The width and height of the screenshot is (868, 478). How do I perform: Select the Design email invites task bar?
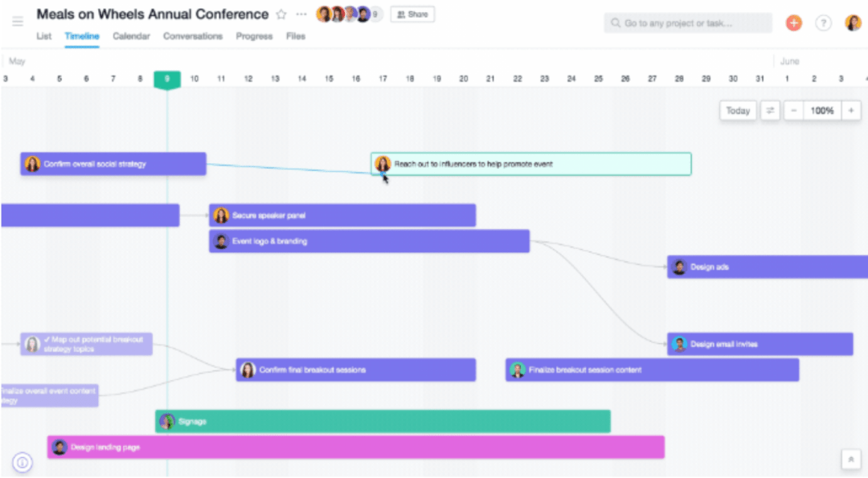pyautogui.click(x=760, y=344)
